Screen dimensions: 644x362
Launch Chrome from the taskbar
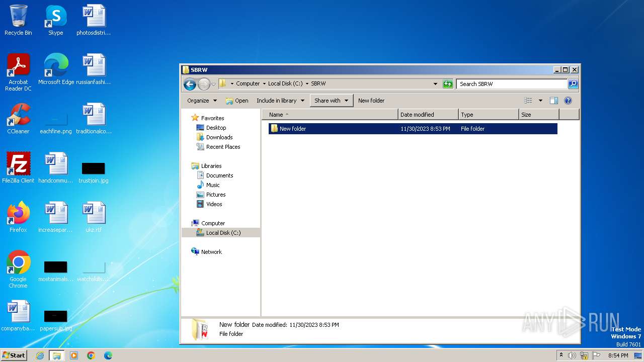[91, 355]
